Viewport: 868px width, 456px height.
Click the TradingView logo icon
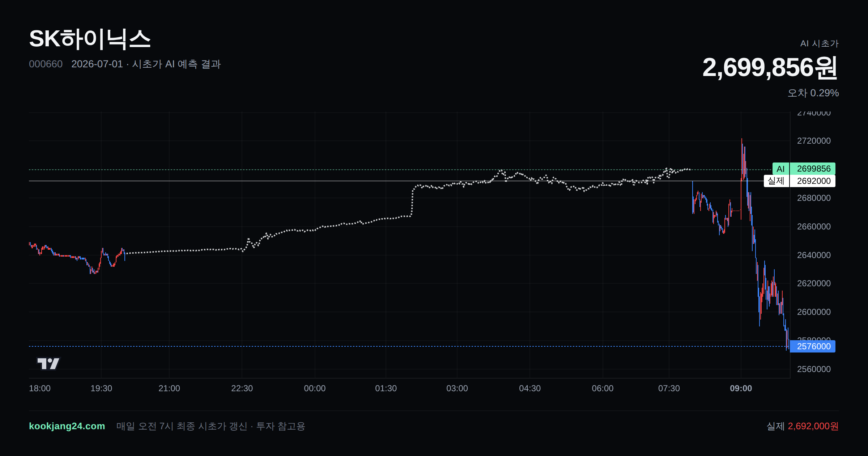click(48, 363)
